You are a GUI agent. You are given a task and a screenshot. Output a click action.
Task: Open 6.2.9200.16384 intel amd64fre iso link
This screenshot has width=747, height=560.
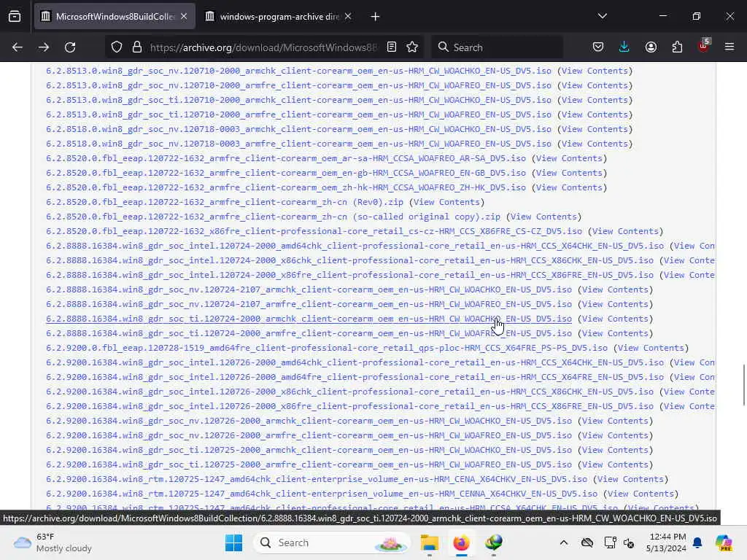(x=355, y=377)
